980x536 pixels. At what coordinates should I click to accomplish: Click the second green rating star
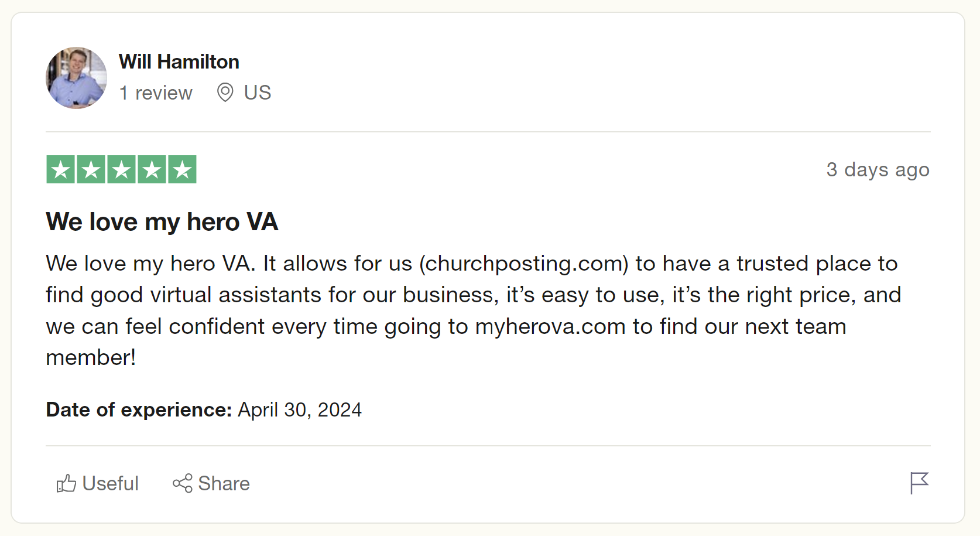(x=91, y=170)
